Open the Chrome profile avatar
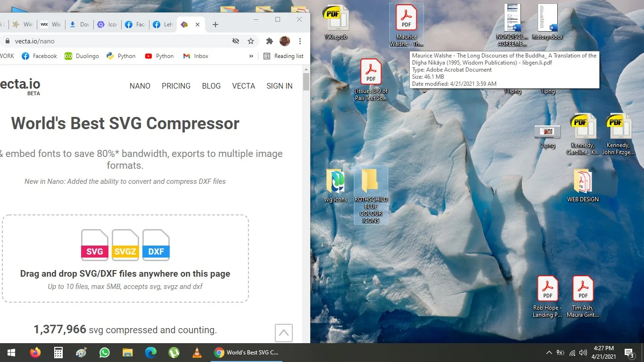Image resolution: width=644 pixels, height=362 pixels. 285,41
